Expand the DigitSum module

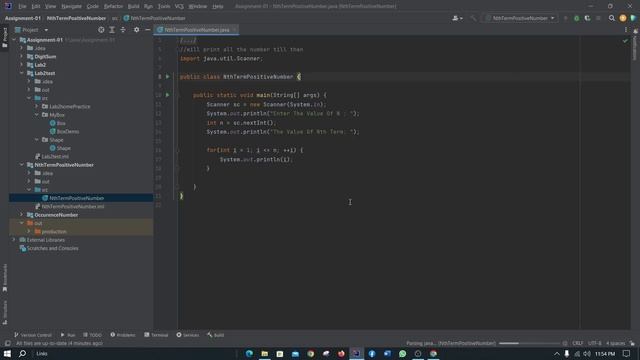point(22,56)
